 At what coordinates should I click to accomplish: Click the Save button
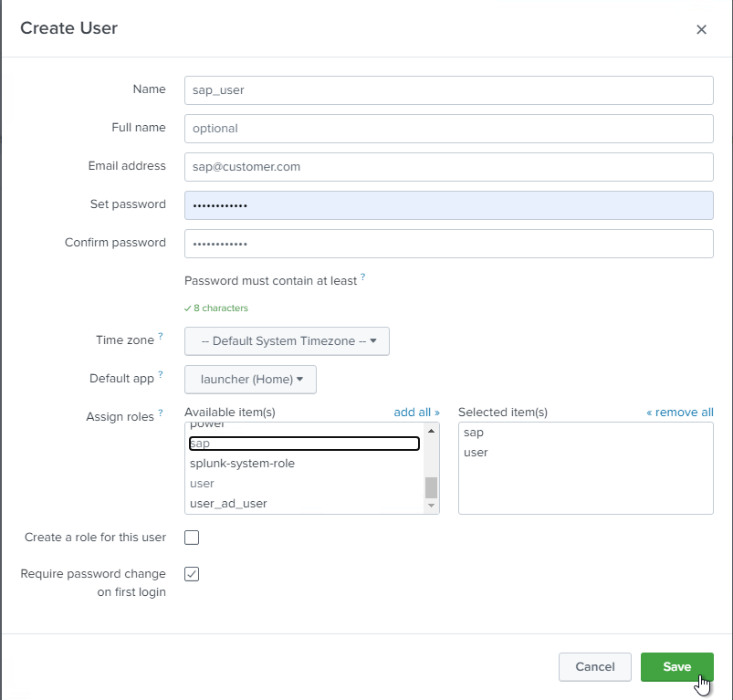click(x=676, y=667)
